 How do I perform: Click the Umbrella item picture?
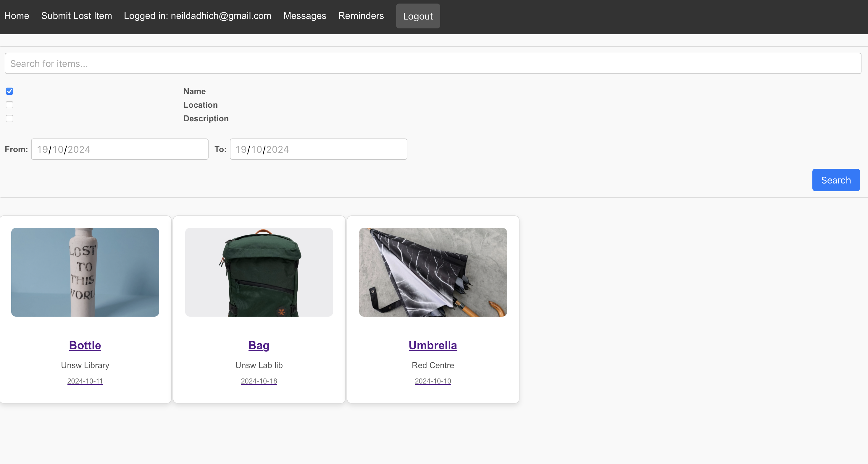[433, 272]
